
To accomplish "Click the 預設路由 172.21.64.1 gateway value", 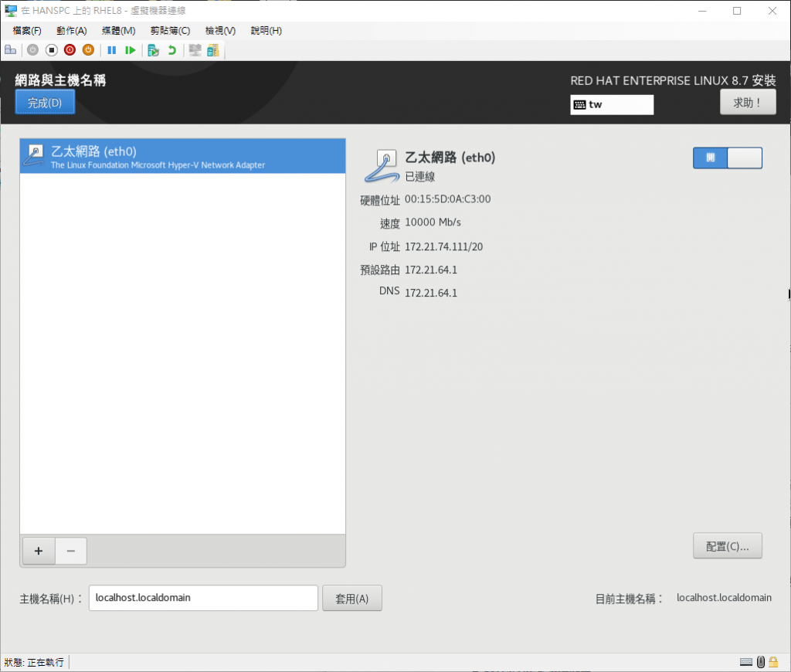I will pyautogui.click(x=431, y=270).
